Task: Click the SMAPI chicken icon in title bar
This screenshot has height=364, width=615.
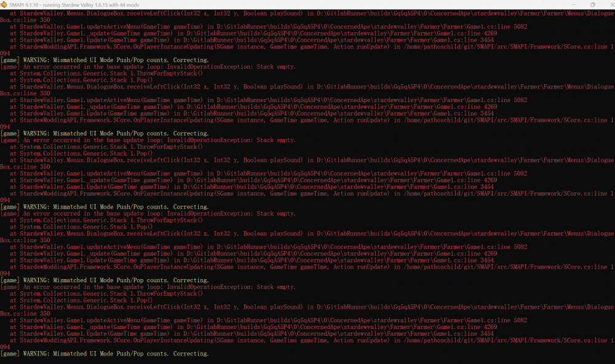Action: point(5,4)
